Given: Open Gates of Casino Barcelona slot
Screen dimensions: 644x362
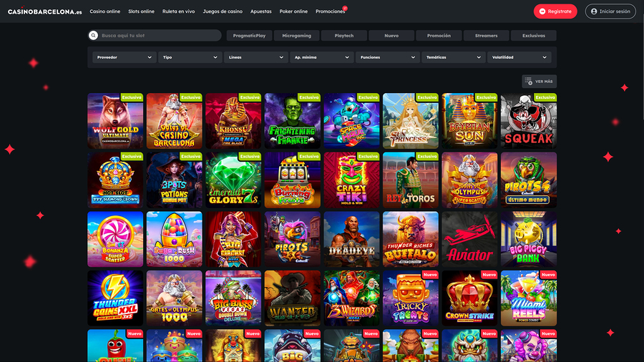Looking at the screenshot, I should (x=174, y=121).
